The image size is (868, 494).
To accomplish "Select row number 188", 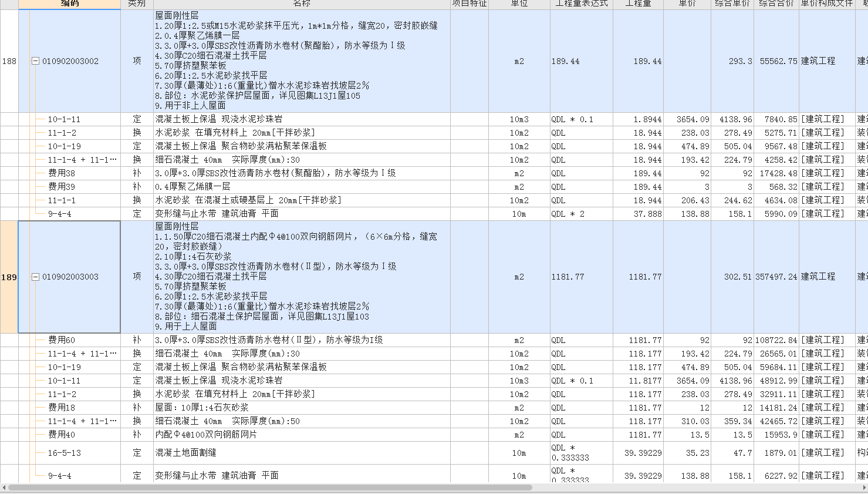I will click(x=9, y=61).
